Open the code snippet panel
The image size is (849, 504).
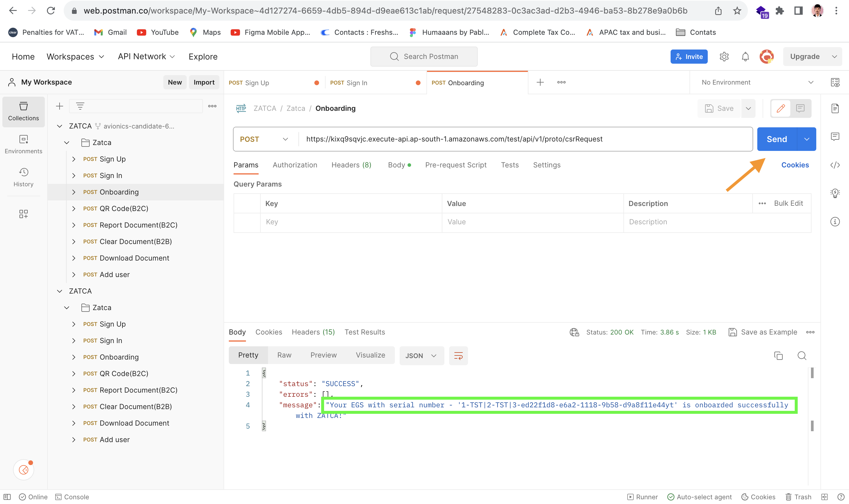pyautogui.click(x=835, y=165)
